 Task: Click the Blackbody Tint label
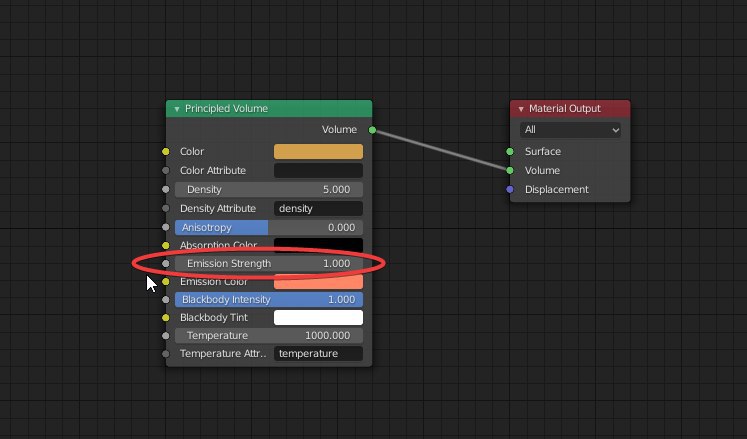tap(213, 317)
